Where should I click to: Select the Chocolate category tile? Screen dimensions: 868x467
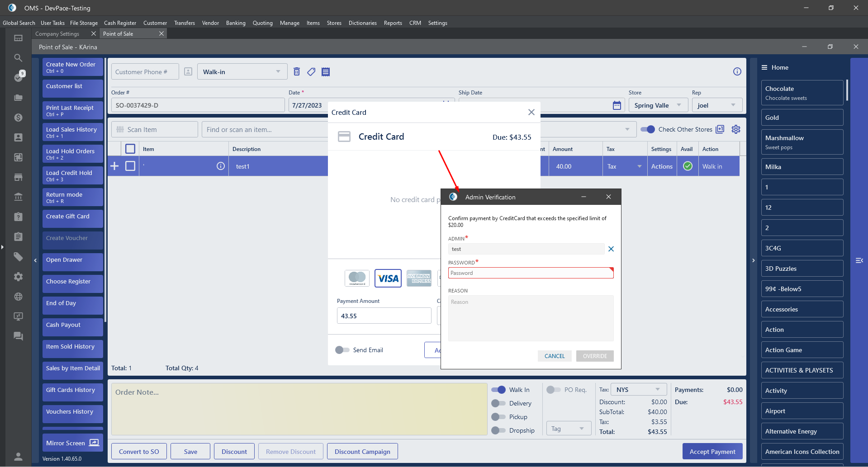pyautogui.click(x=802, y=93)
